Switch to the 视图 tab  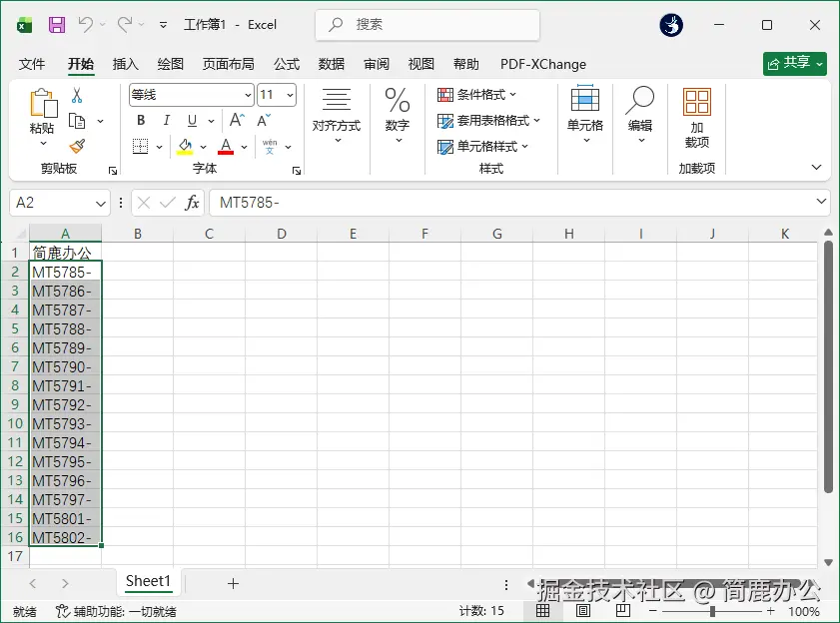[x=421, y=64]
